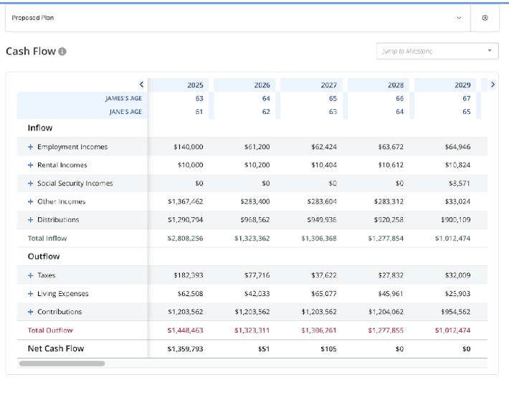Click Total Inflow row label
The width and height of the screenshot is (509, 420).
[x=47, y=238]
